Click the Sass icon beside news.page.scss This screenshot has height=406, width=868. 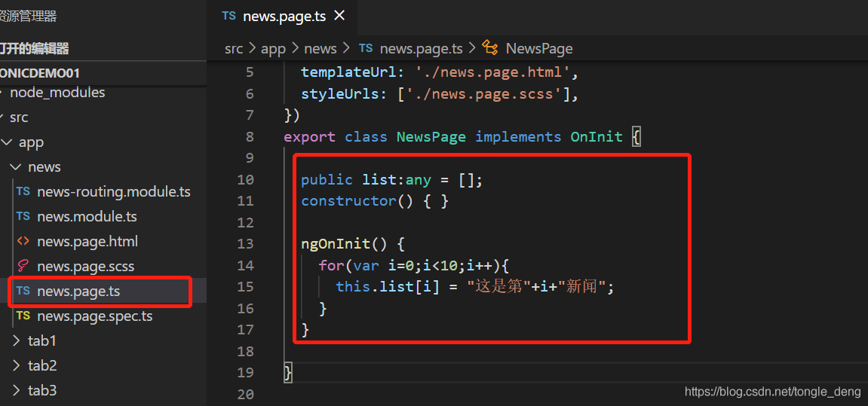pos(23,266)
